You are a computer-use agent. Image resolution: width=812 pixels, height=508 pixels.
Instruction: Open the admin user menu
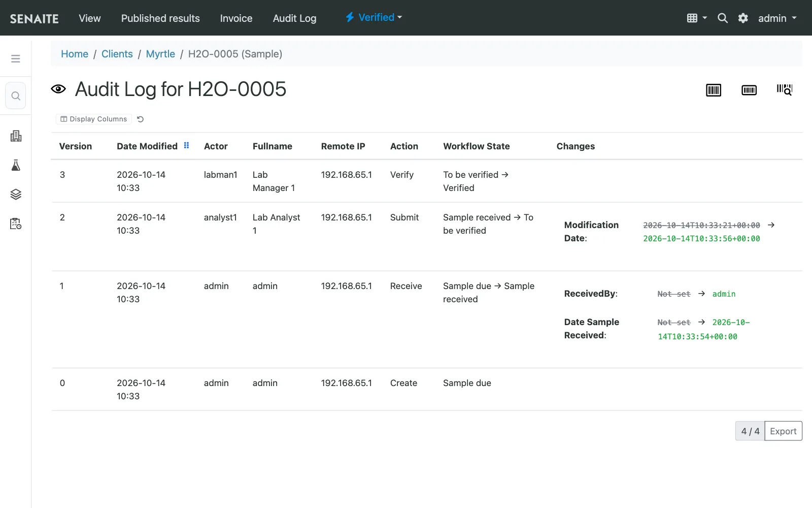(777, 18)
